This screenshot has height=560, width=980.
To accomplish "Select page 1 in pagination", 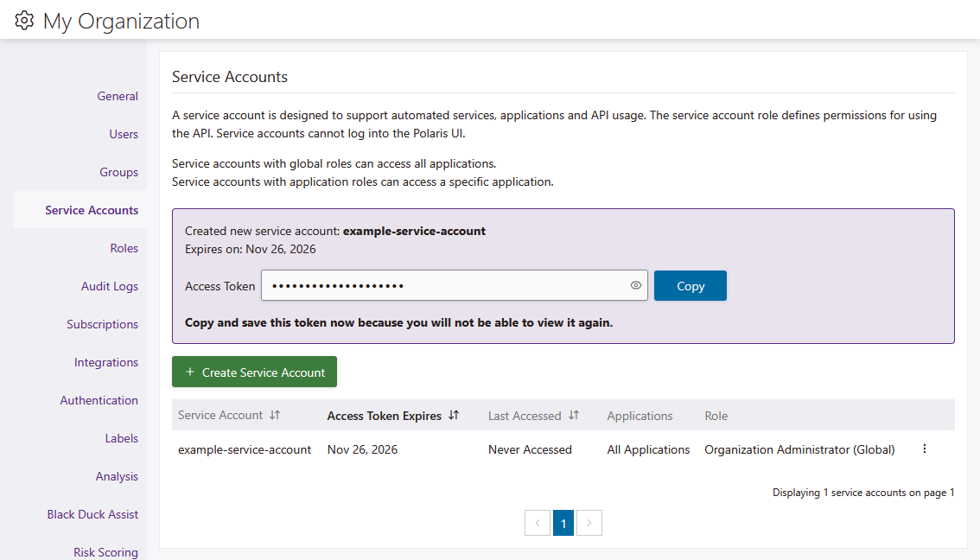I will click(563, 523).
